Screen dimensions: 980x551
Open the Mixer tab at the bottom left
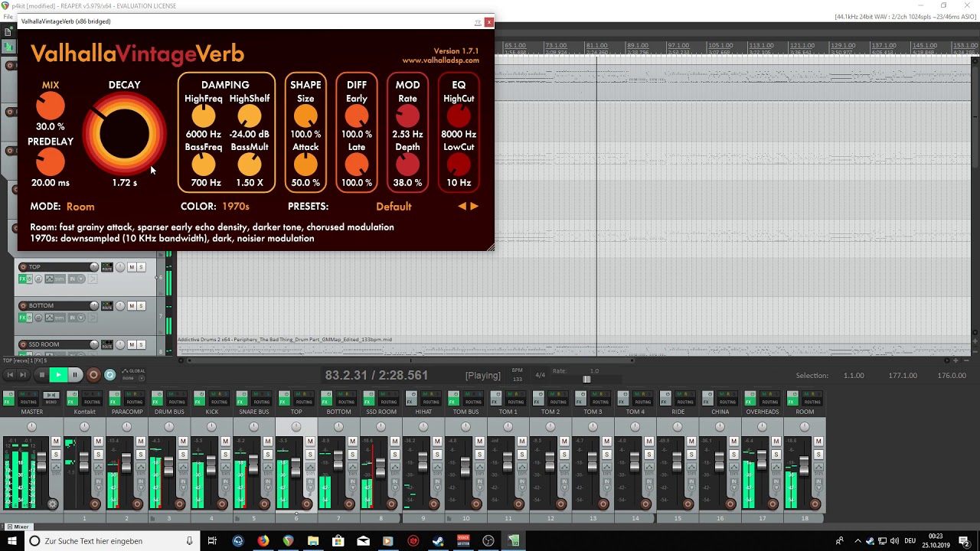coord(17,527)
